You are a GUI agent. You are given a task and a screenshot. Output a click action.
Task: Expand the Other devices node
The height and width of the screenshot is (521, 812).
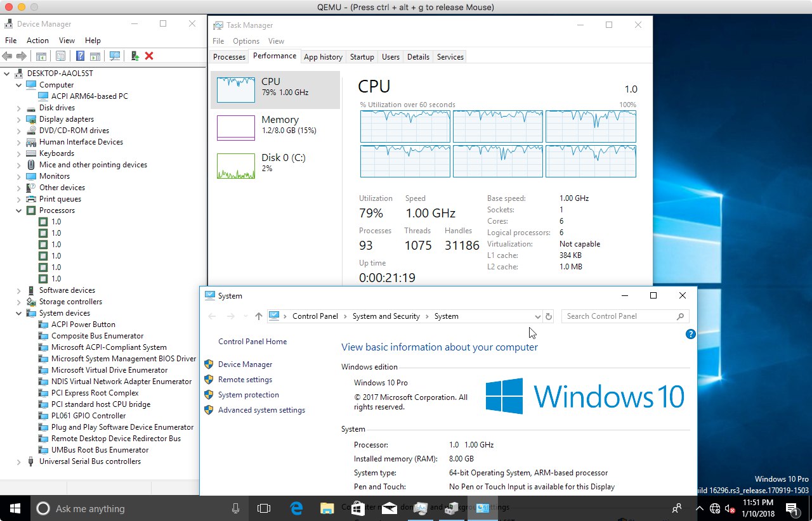pos(18,188)
